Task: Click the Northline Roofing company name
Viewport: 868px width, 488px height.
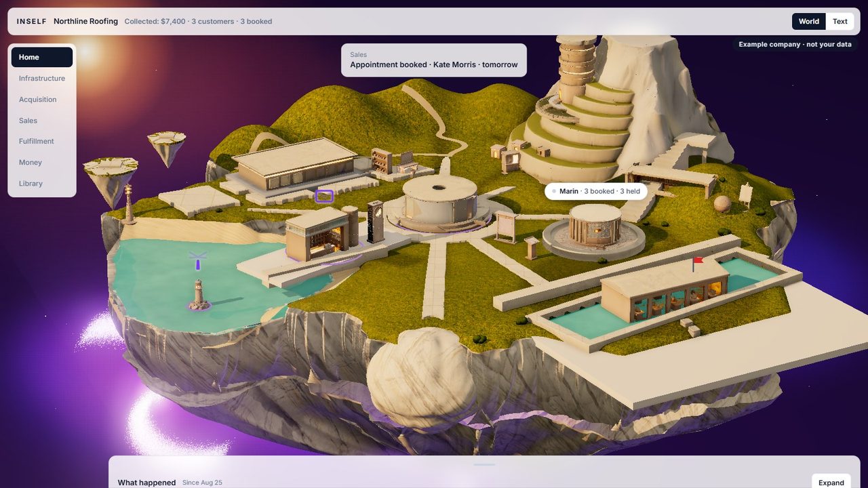Action: point(85,21)
